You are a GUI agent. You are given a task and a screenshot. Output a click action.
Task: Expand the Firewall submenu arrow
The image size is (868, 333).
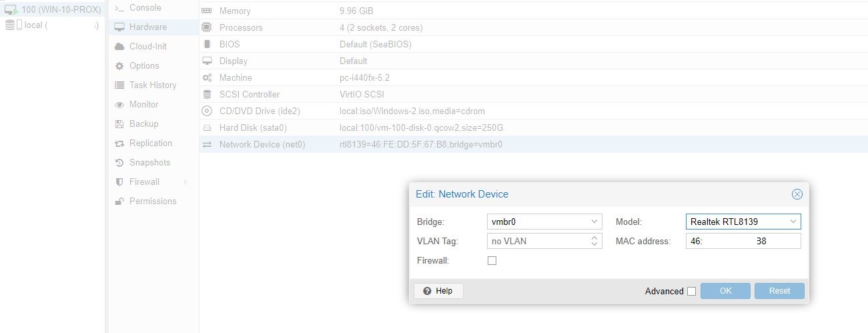(185, 182)
